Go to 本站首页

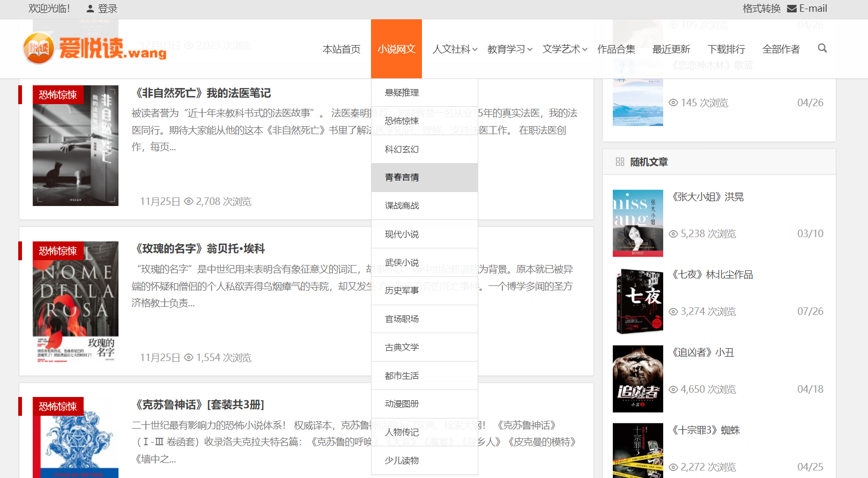342,49
